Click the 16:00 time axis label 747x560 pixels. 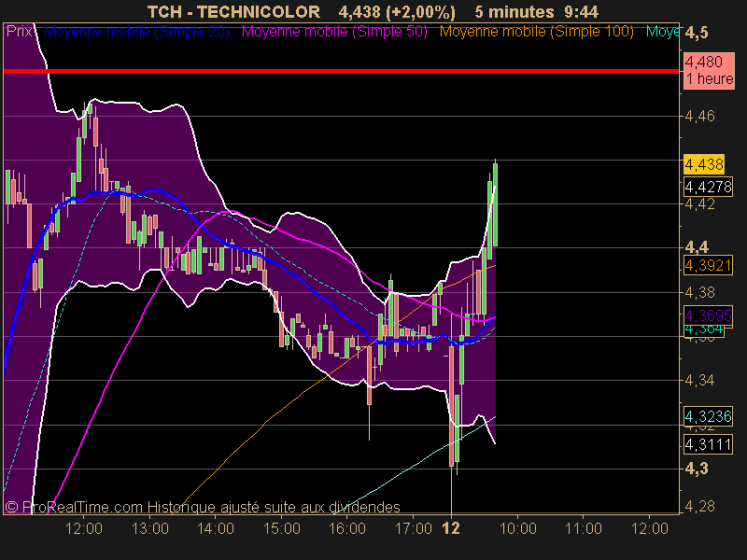pyautogui.click(x=347, y=528)
